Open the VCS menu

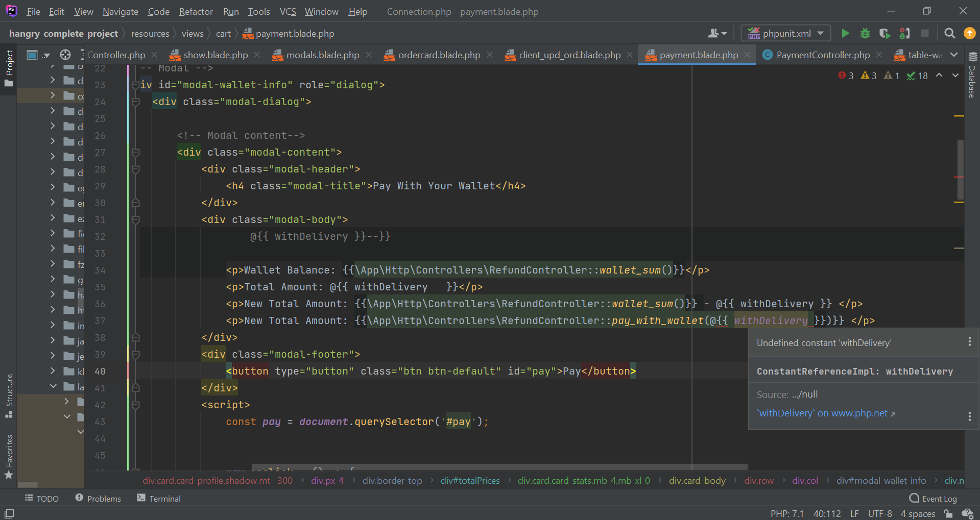[x=288, y=11]
